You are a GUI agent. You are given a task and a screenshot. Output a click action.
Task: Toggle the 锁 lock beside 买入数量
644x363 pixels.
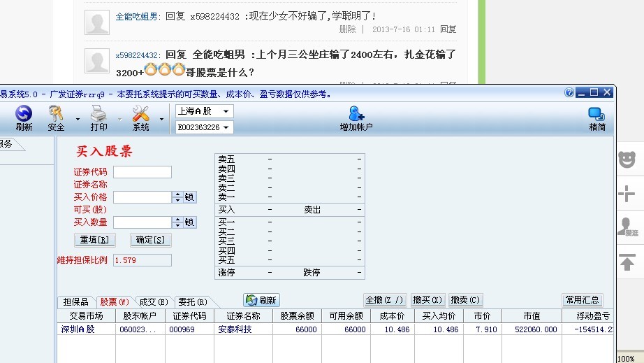[x=189, y=222]
